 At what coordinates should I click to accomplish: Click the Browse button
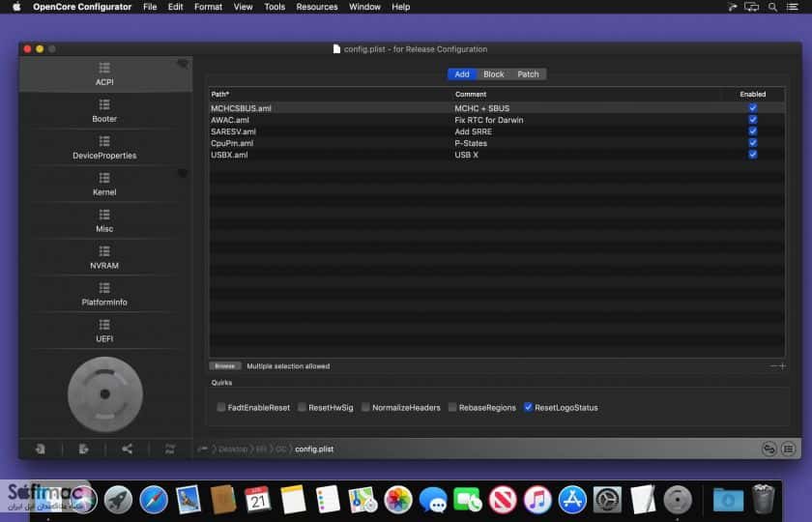tap(224, 366)
